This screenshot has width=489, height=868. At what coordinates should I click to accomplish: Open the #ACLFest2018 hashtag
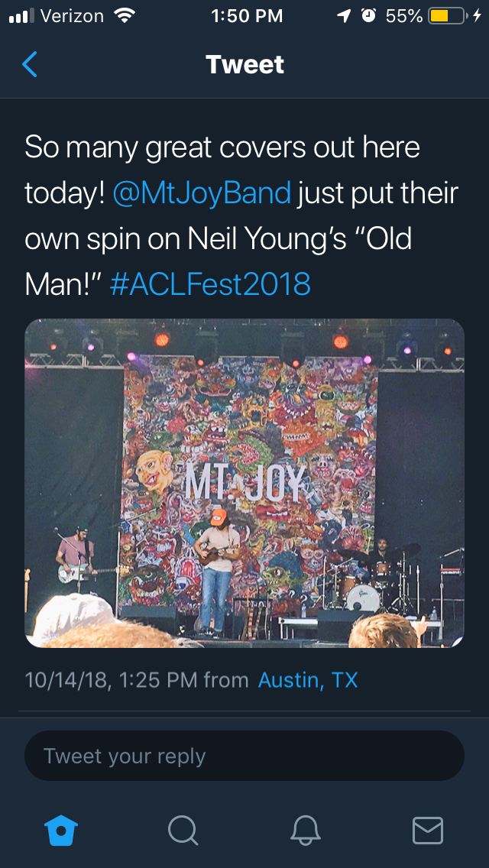pyautogui.click(x=211, y=284)
